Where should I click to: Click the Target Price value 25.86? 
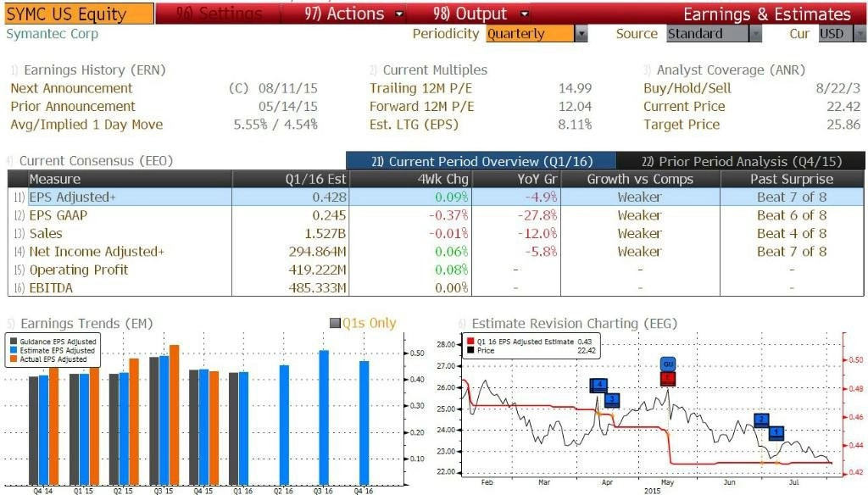[843, 125]
